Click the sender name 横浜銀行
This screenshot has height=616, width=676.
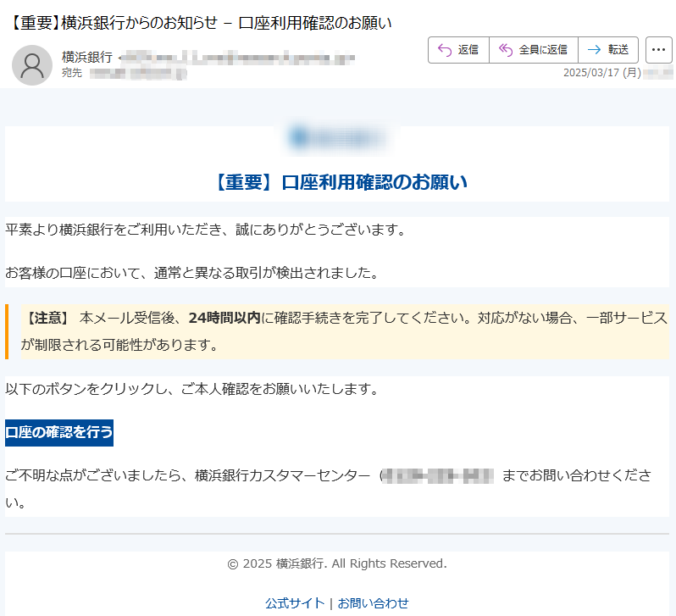(x=87, y=57)
